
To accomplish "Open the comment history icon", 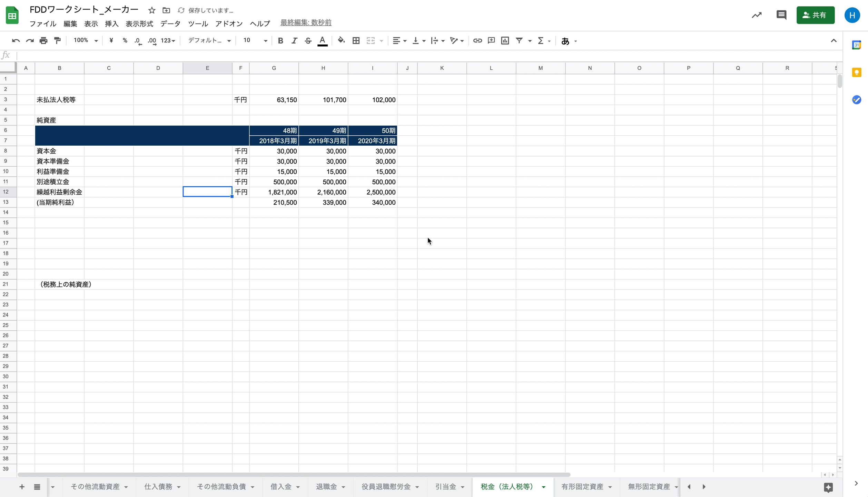I will coord(781,15).
